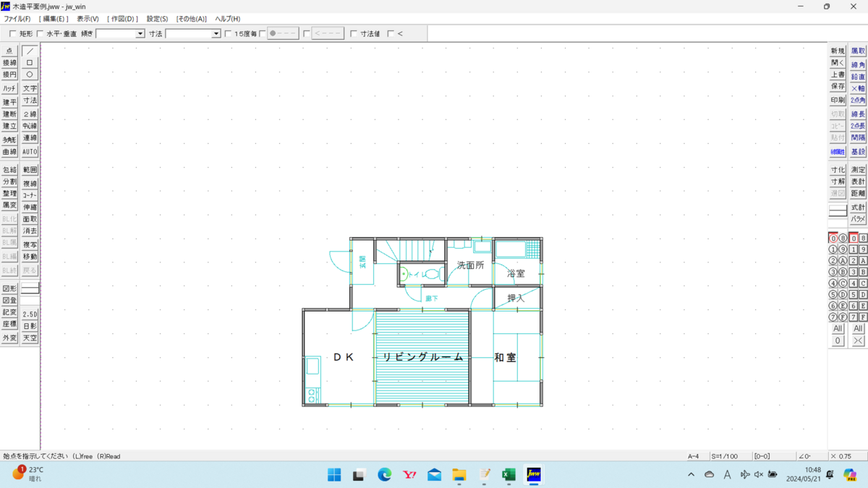Select the 複線 parallel line tool

coord(29,184)
